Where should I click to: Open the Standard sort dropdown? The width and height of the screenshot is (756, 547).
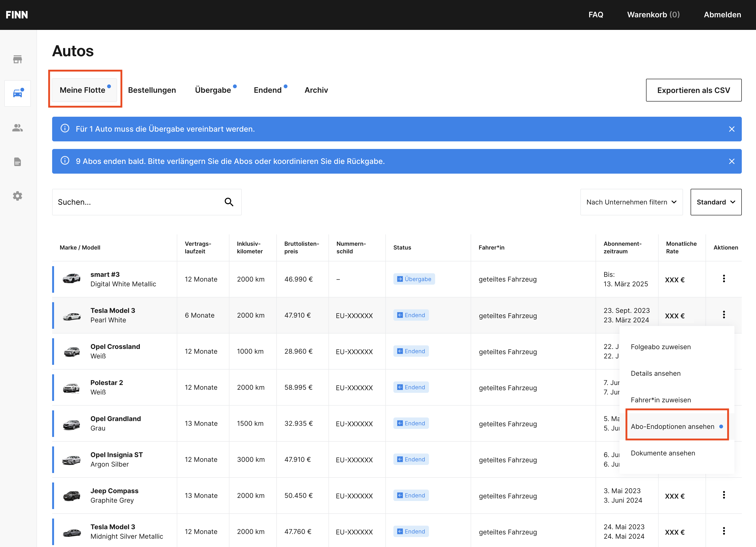point(716,202)
